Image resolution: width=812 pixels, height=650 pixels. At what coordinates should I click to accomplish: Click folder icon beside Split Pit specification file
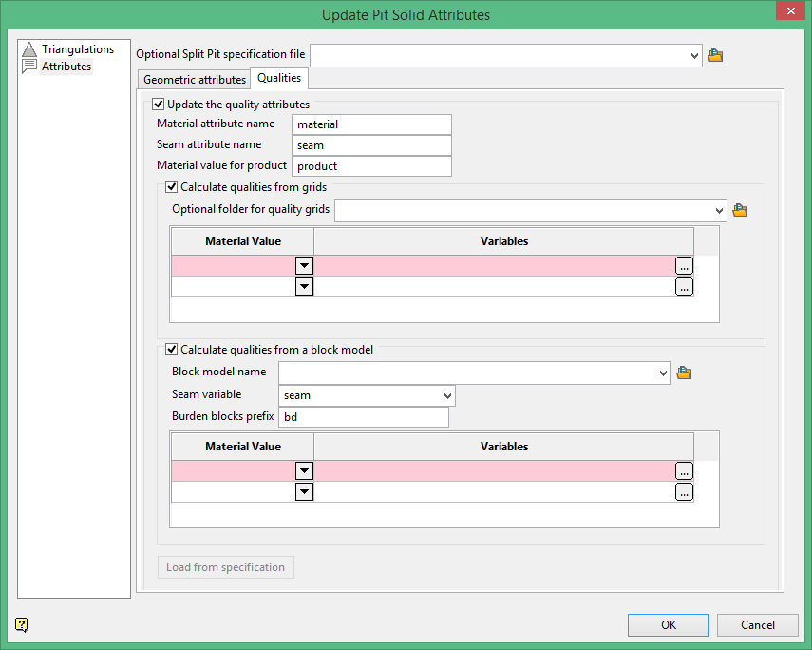tap(716, 56)
